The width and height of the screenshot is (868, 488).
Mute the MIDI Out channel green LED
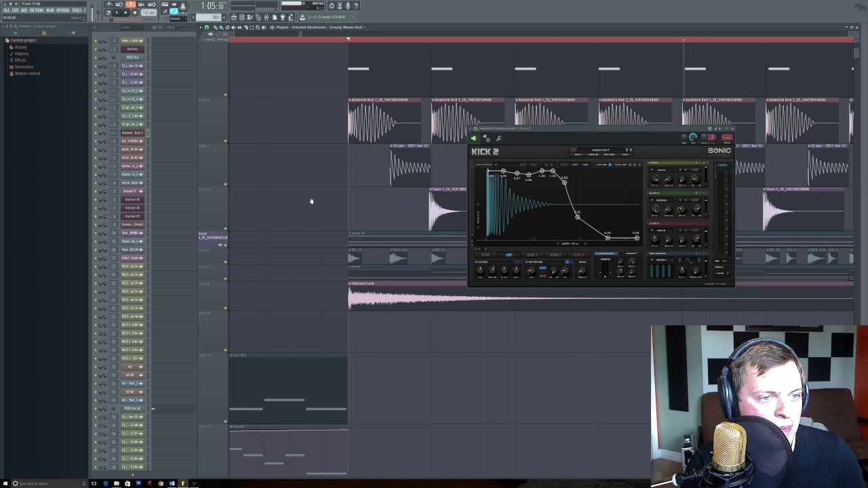click(96, 57)
